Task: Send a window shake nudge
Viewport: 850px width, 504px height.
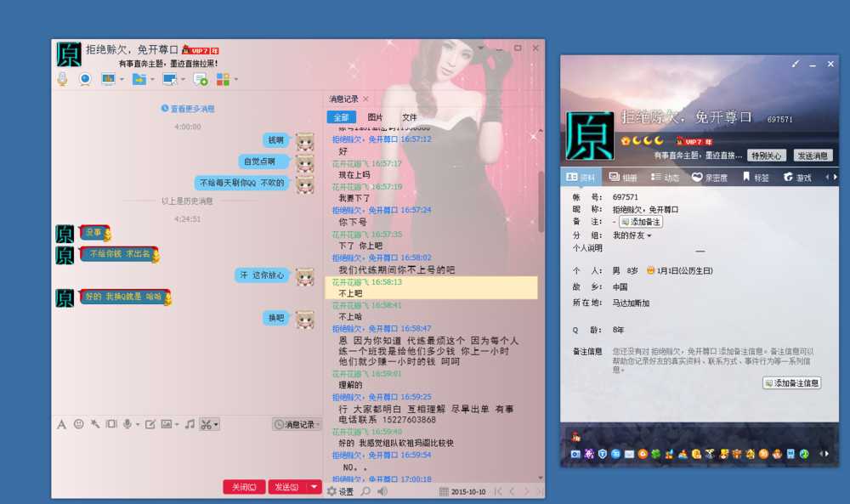Action: point(111,424)
